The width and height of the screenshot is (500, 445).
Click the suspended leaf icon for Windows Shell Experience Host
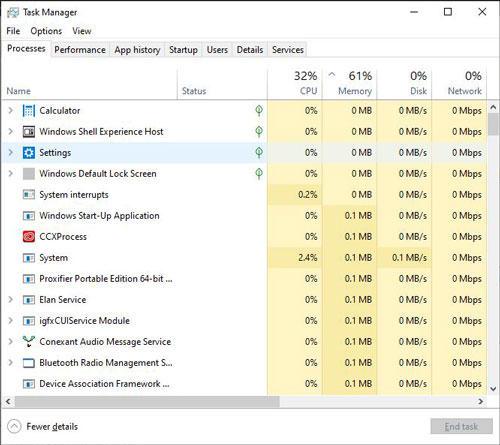tap(259, 132)
